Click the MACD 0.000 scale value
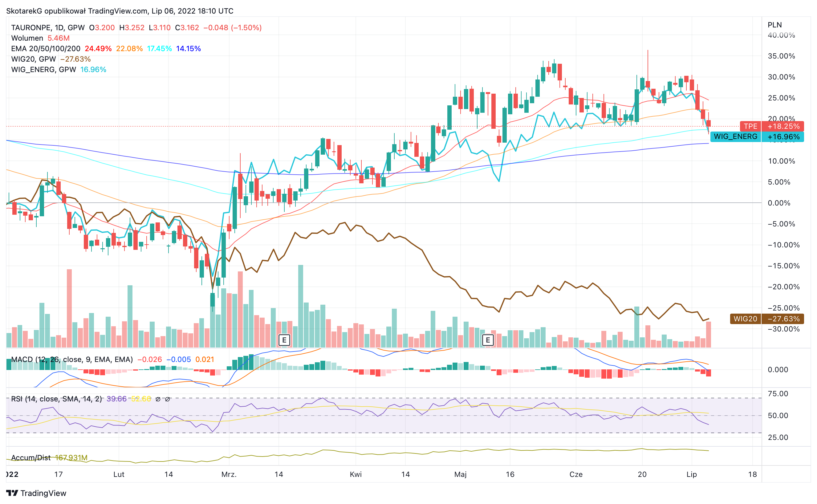Viewport: 817px width, 504px height. pos(778,369)
